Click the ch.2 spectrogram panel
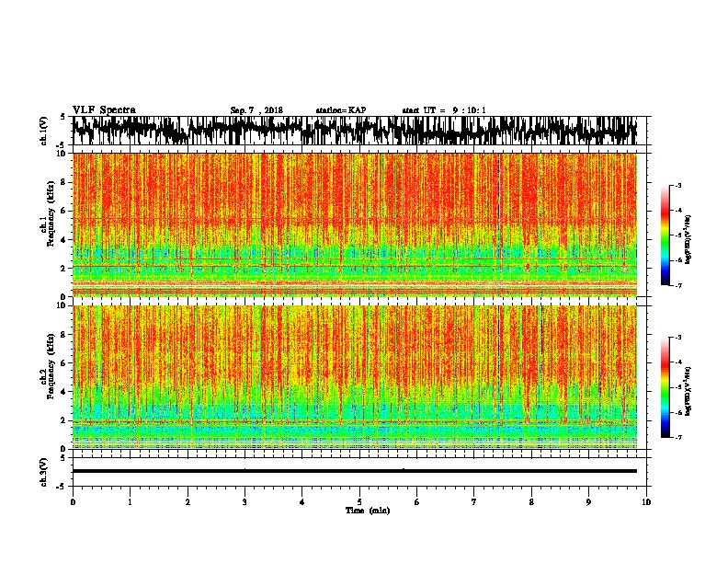The width and height of the screenshot is (728, 563). point(355,377)
